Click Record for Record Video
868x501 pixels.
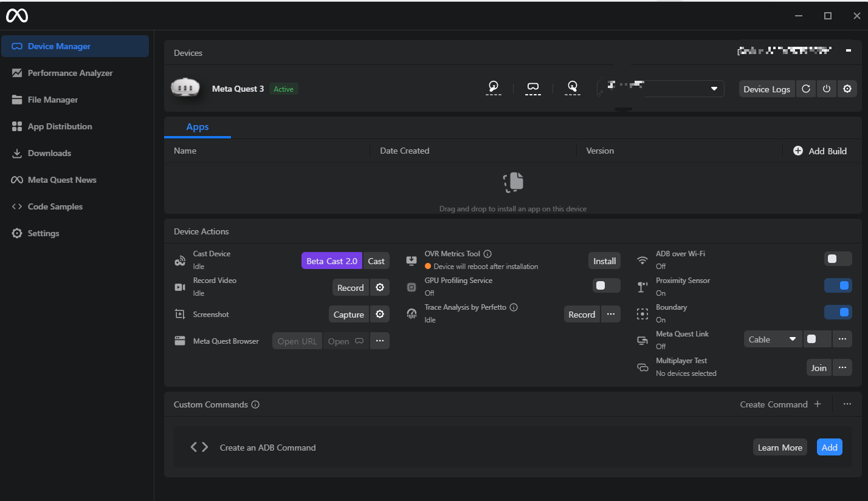351,288
